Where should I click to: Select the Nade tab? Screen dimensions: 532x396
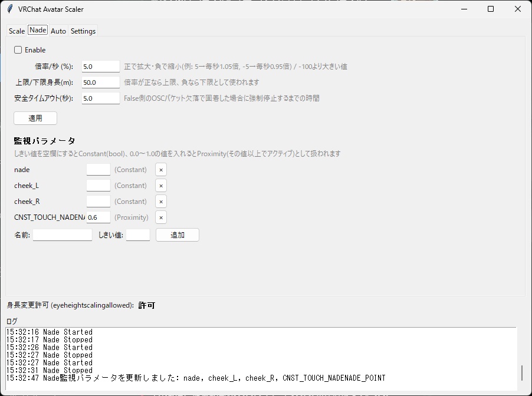pos(38,30)
